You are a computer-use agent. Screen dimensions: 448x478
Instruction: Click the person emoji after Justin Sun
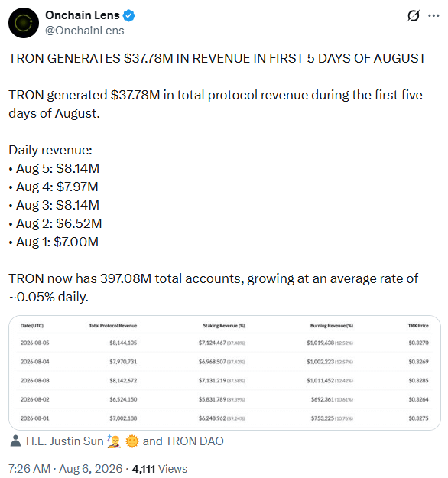114,441
